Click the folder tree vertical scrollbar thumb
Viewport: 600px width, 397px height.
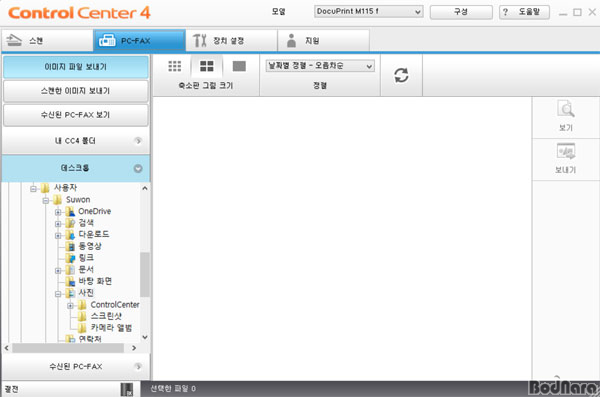click(x=145, y=274)
